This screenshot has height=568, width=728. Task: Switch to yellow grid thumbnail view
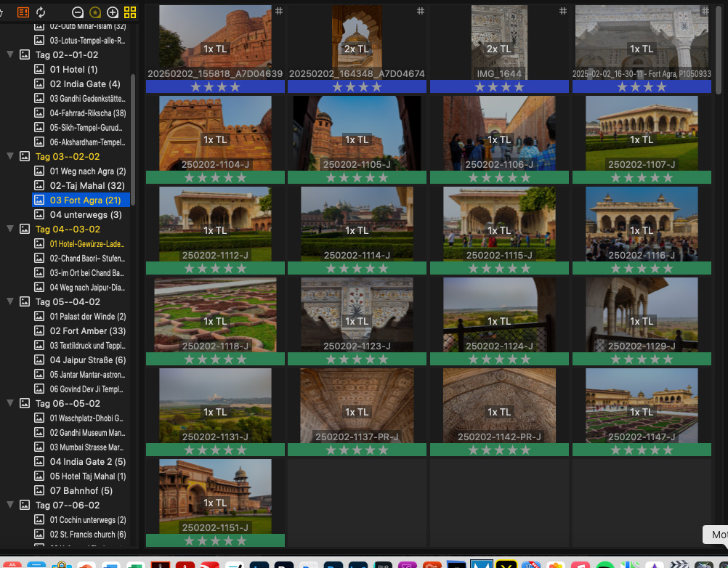(x=130, y=12)
